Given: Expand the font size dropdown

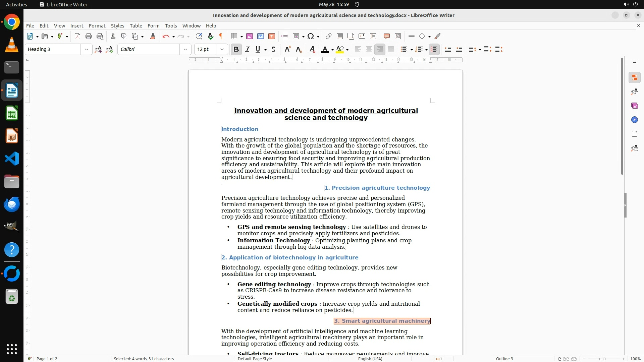Looking at the screenshot, I should coord(222,49).
